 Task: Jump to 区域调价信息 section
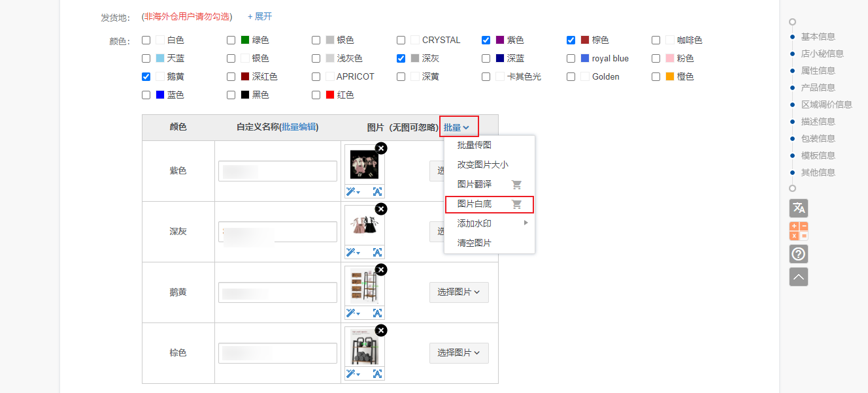826,104
